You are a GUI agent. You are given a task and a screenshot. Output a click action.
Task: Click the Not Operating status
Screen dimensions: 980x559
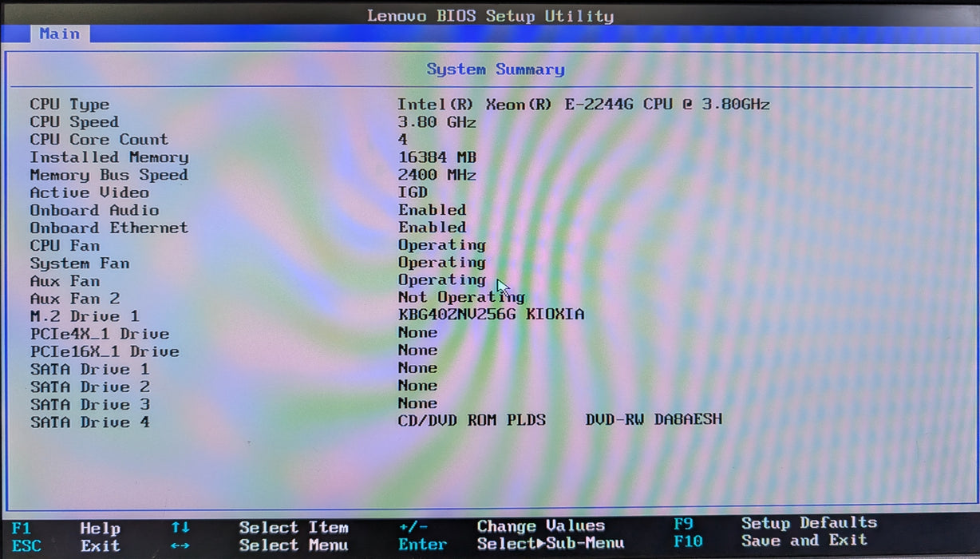461,297
